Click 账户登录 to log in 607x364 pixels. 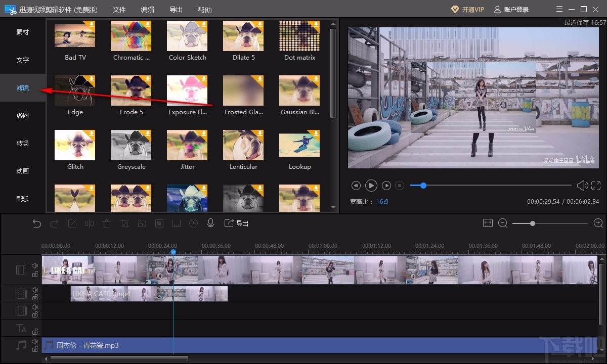(511, 10)
